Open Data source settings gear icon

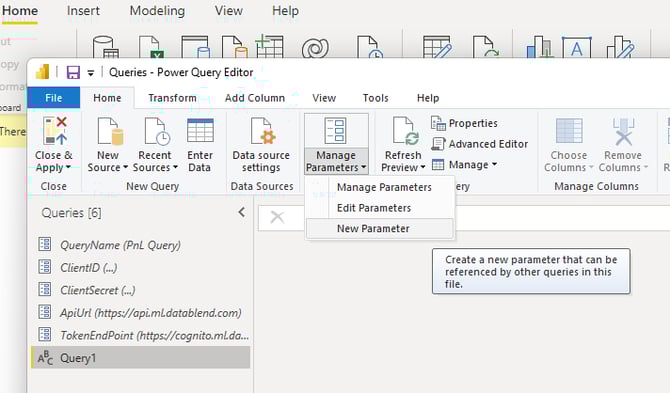[x=262, y=131]
